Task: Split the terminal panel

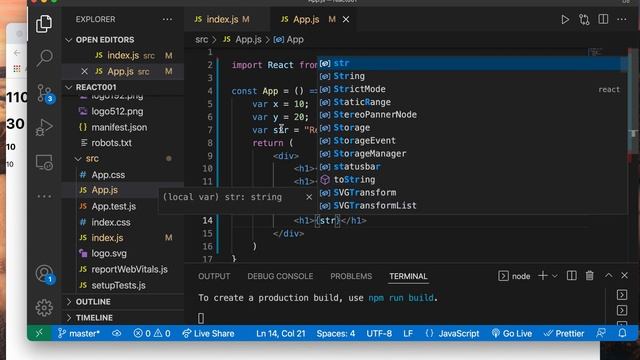Action: click(x=571, y=276)
